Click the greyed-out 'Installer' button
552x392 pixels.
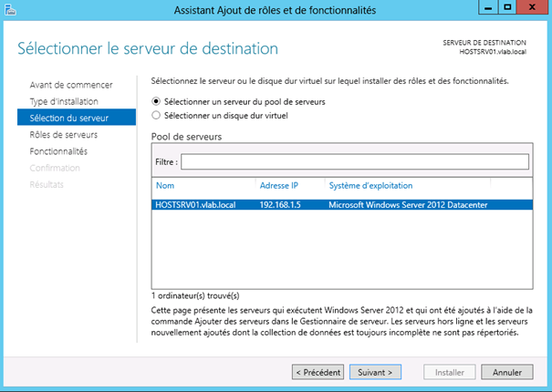point(451,372)
